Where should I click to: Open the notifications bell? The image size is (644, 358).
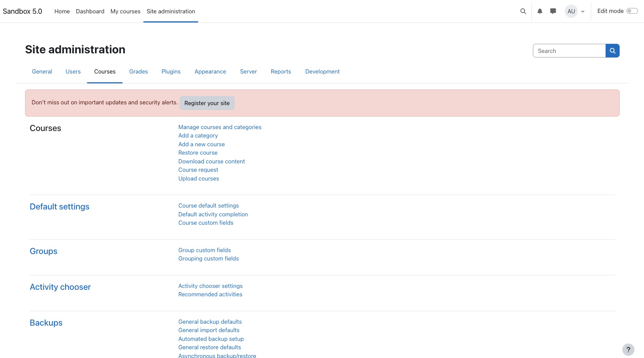coord(539,11)
